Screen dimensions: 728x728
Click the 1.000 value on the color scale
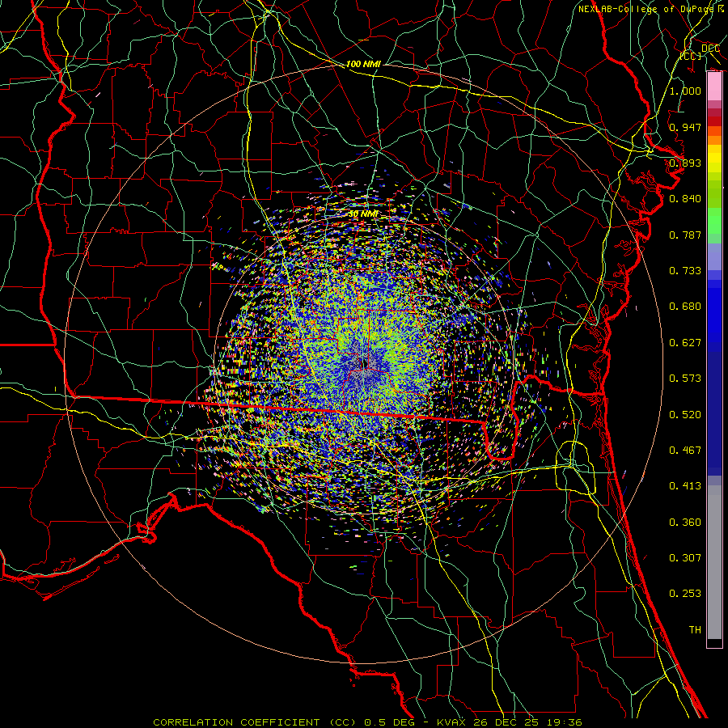point(685,91)
